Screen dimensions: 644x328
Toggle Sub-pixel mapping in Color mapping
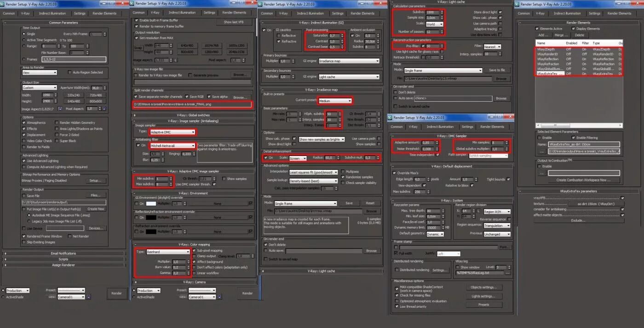click(x=194, y=251)
